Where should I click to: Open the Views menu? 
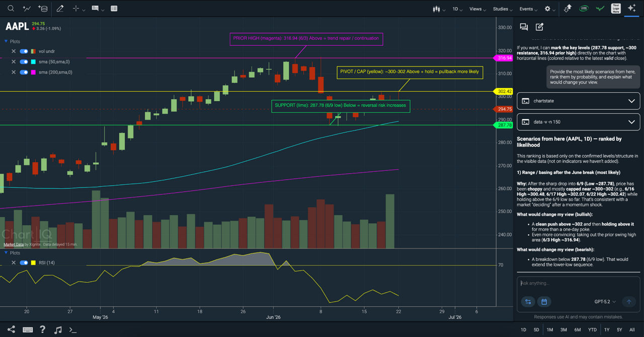click(x=477, y=9)
